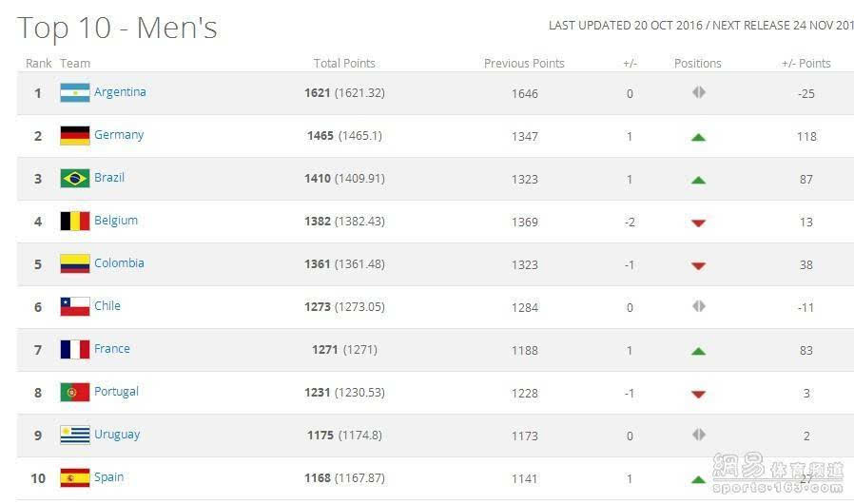The height and width of the screenshot is (504, 854).
Task: Sort by Total Points column header
Action: point(344,64)
